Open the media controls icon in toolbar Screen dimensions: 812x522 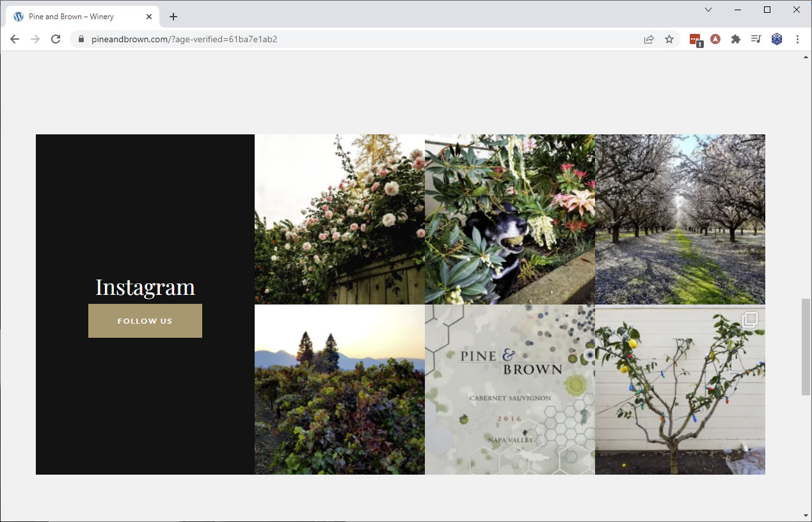point(756,39)
